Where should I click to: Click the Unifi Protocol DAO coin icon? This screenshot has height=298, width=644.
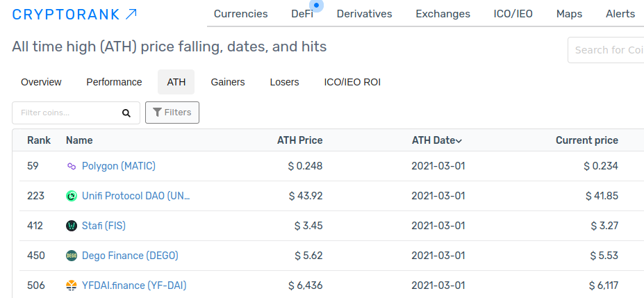click(72, 196)
